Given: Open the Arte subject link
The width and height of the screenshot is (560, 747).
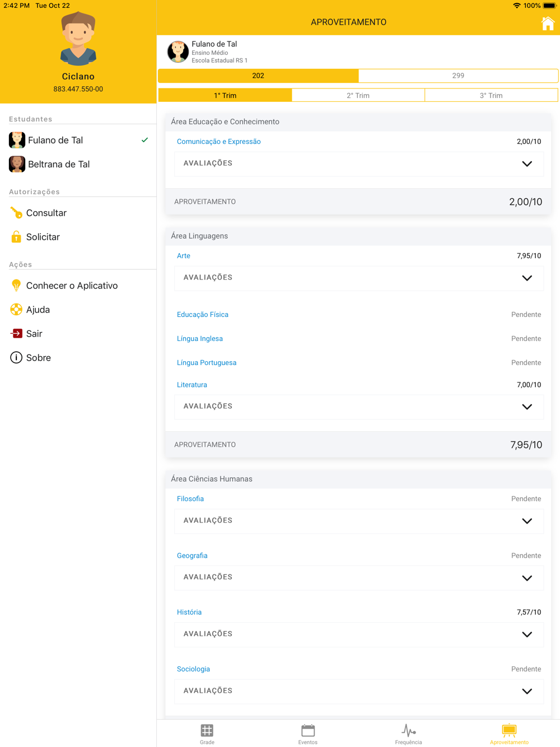Looking at the screenshot, I should point(184,256).
